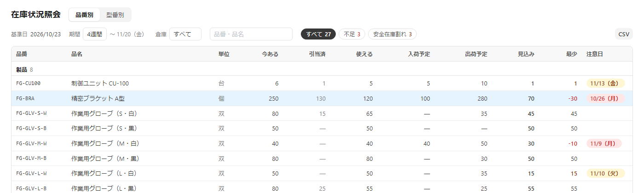Click the 在庫状況照会 page title
Image resolution: width=644 pixels, height=193 pixels.
[x=36, y=14]
